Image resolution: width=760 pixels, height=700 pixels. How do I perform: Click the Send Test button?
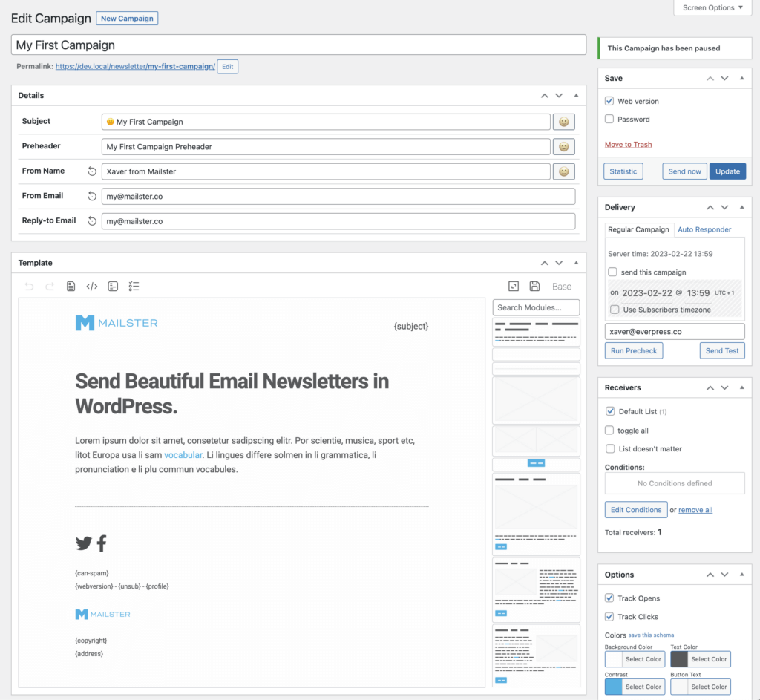click(x=722, y=350)
